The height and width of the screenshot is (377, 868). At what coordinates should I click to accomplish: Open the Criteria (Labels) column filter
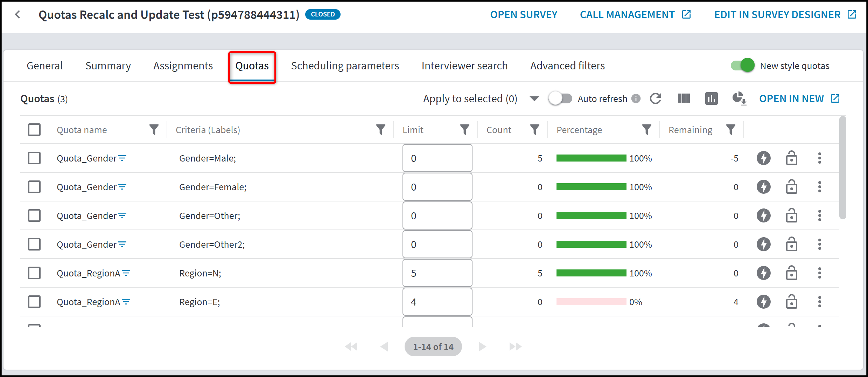point(380,130)
